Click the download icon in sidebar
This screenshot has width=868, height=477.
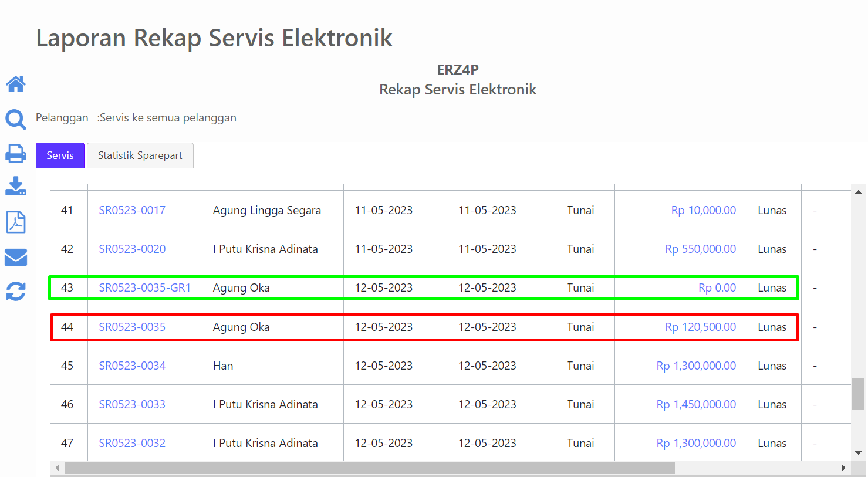coord(16,187)
